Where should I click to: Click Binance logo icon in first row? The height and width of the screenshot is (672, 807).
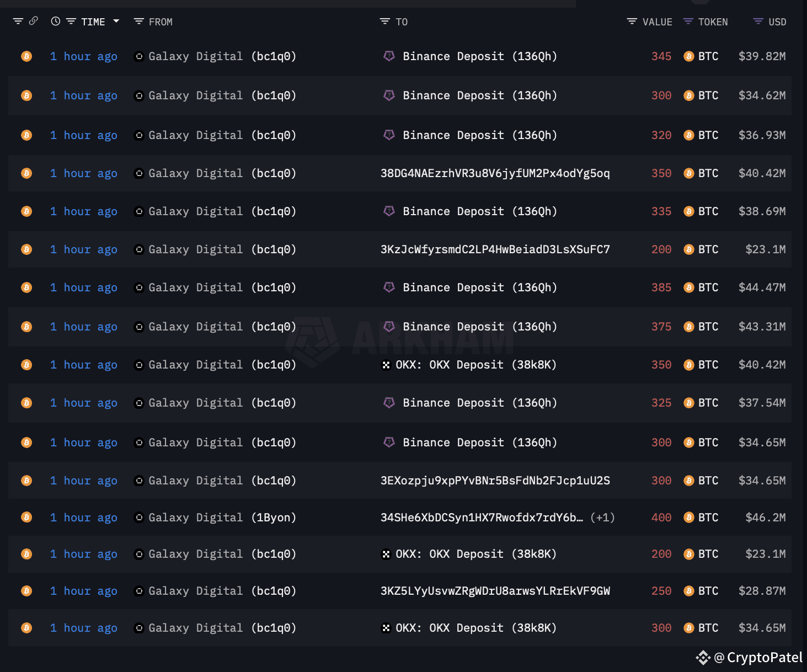[389, 56]
